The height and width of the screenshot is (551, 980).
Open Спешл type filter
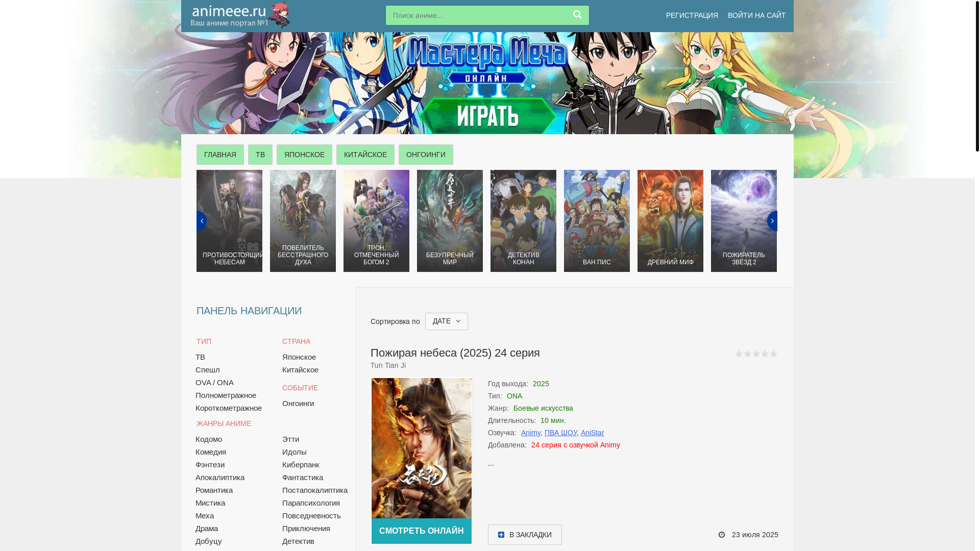point(208,370)
